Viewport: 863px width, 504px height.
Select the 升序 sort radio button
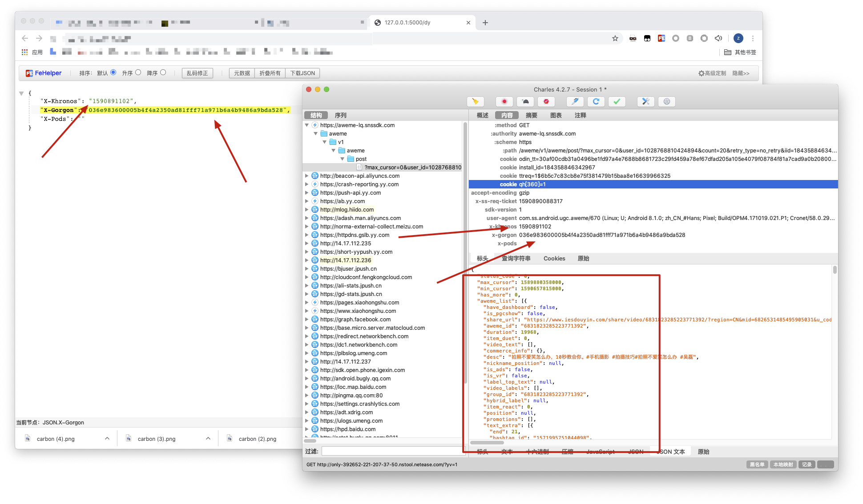(x=138, y=72)
